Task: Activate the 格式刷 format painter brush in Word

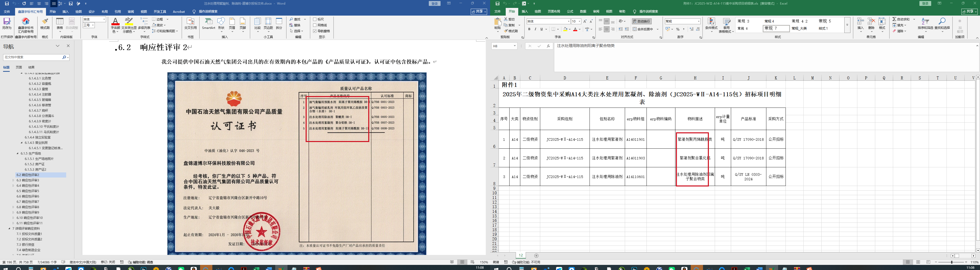Action: click(x=45, y=23)
